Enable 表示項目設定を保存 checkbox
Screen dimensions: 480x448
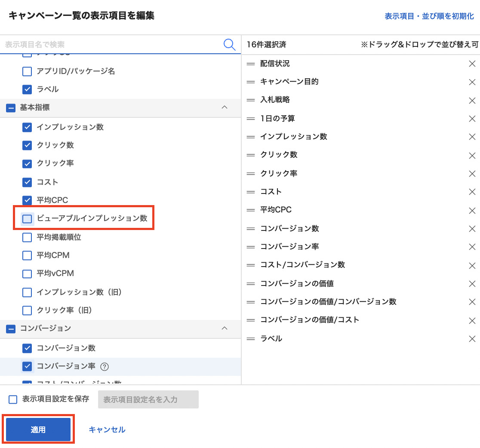click(13, 399)
